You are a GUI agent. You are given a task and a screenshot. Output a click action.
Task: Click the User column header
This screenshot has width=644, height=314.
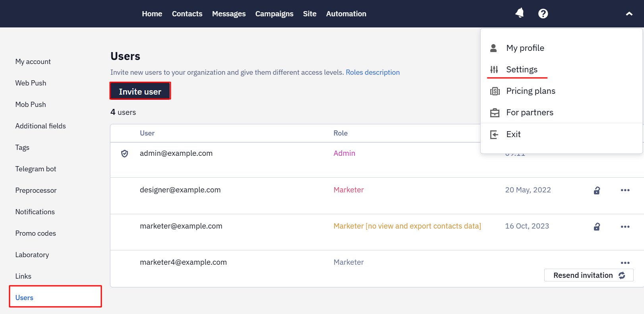147,133
